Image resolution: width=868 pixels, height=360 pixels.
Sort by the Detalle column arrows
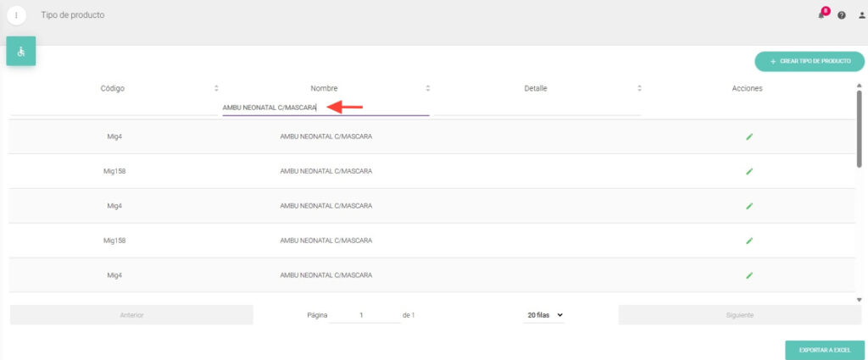(x=639, y=88)
